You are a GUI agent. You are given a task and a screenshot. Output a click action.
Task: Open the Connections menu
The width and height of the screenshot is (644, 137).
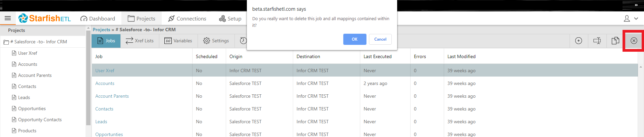pyautogui.click(x=187, y=18)
